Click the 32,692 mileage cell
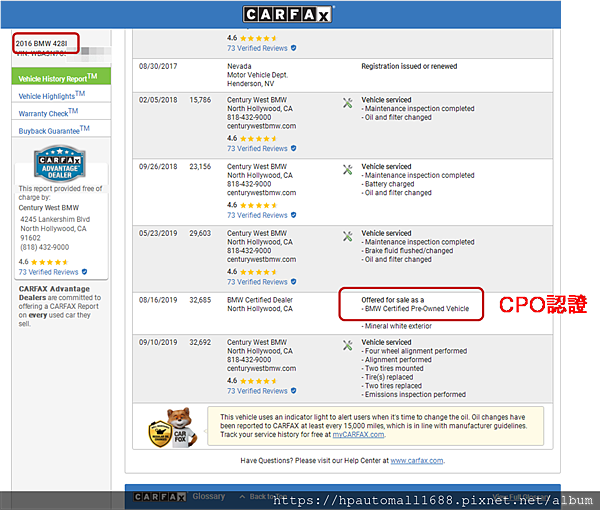The width and height of the screenshot is (600, 510). pyautogui.click(x=200, y=342)
